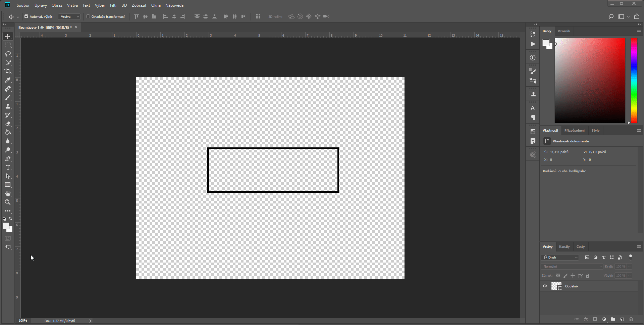644x325 pixels.
Task: Select the Rectangular Marquee tool
Action: point(8,45)
